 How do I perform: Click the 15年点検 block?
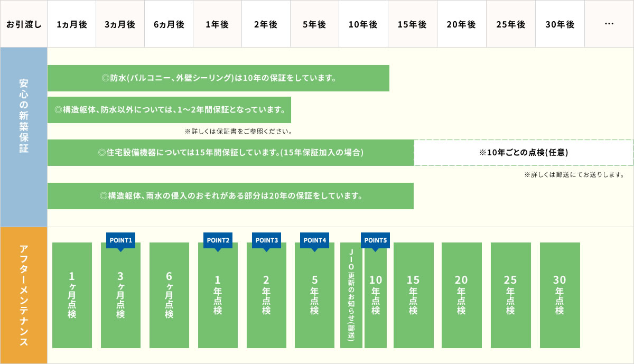(x=413, y=295)
